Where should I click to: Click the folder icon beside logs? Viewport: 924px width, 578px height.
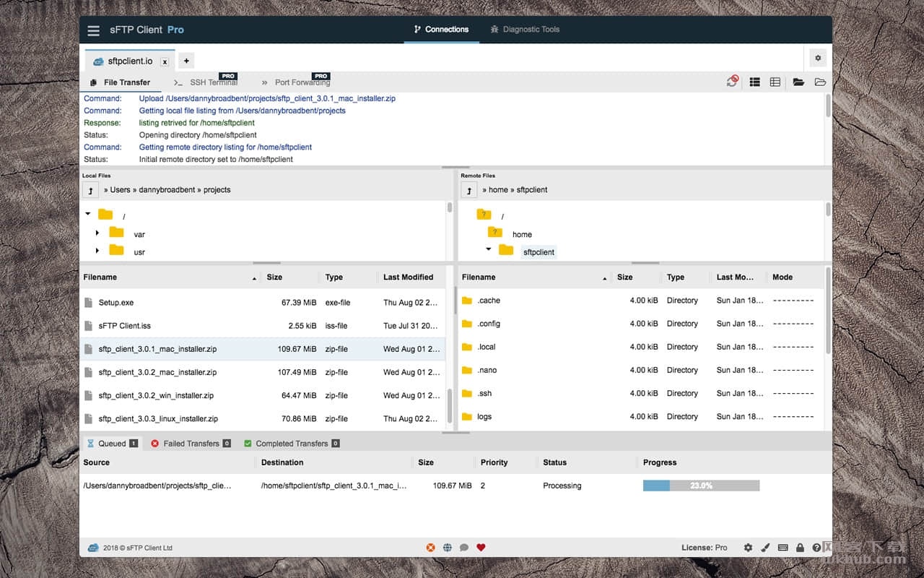(466, 416)
